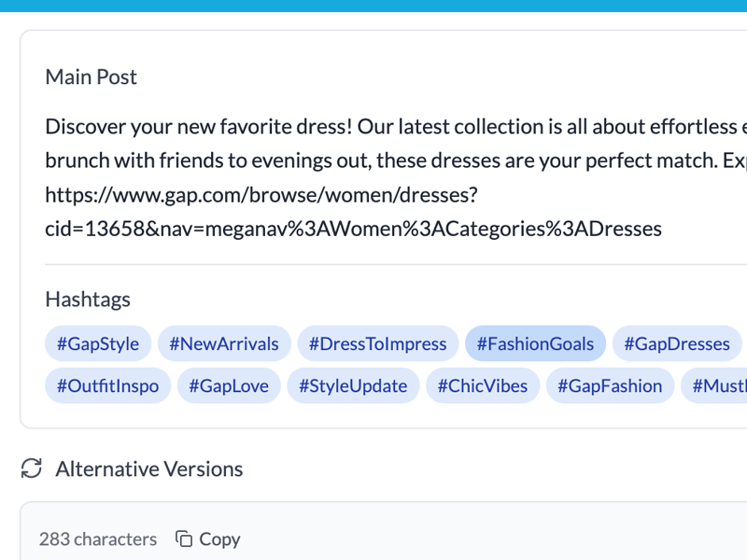Select the #NewArrivals hashtag

click(x=224, y=343)
